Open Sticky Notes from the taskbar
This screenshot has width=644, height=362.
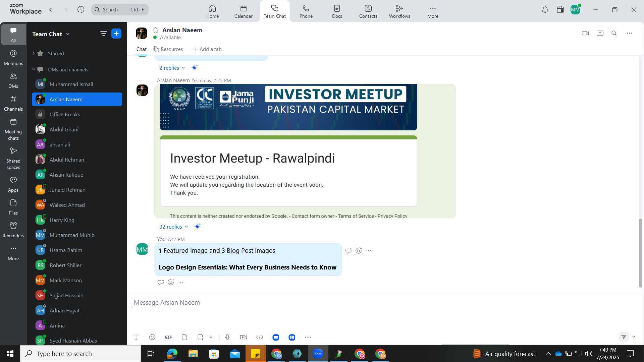[256, 354]
